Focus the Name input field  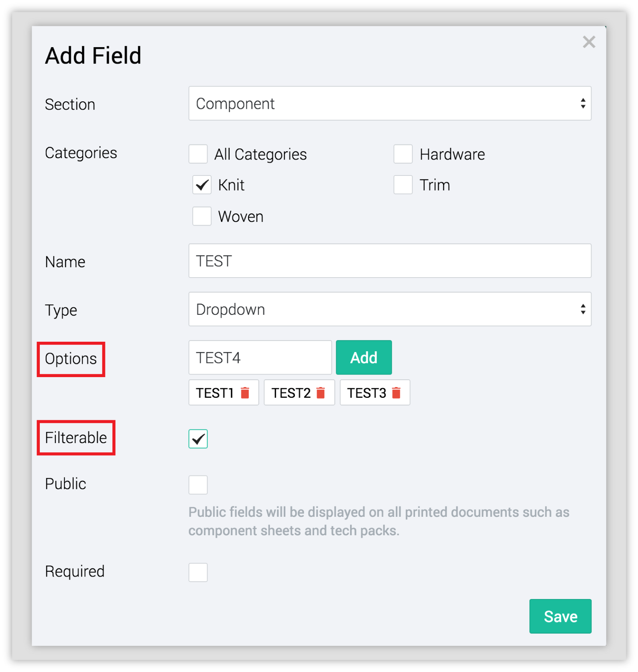pos(390,261)
